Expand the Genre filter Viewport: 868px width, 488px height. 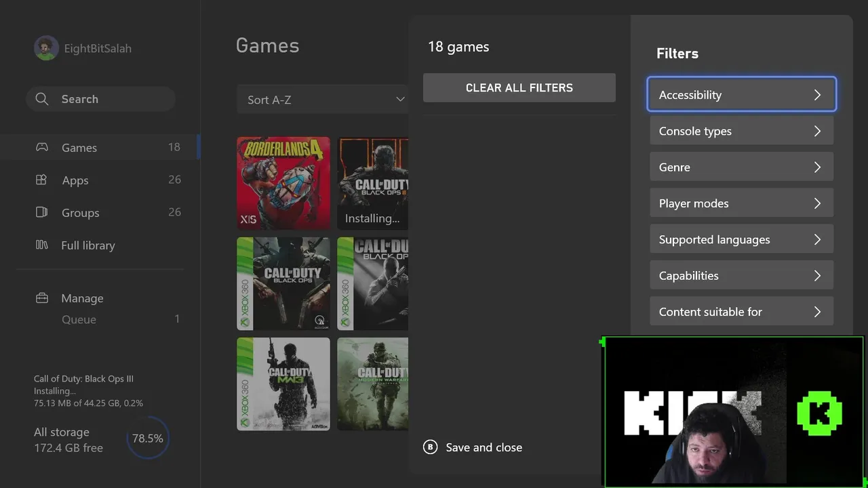tap(742, 167)
